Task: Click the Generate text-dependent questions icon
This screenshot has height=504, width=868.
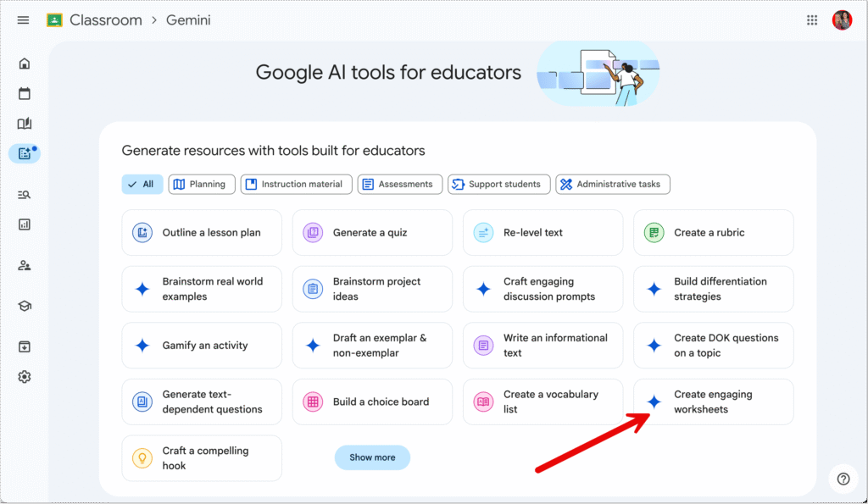Action: 142,402
